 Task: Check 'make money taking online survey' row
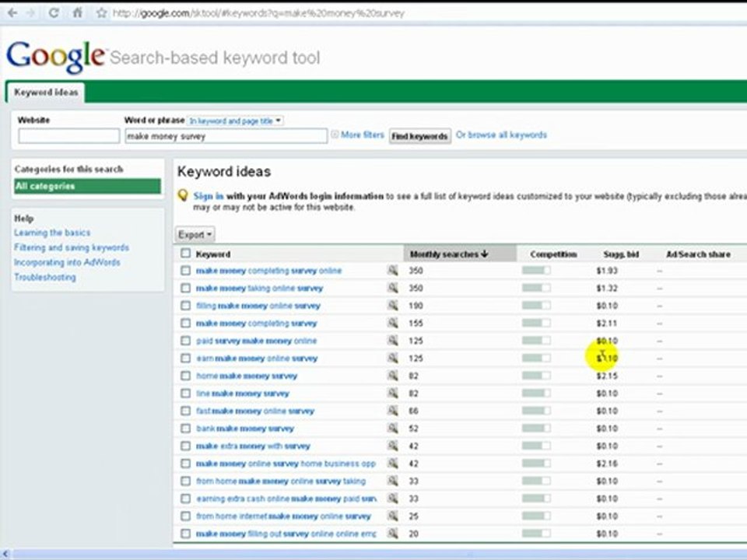coord(185,288)
